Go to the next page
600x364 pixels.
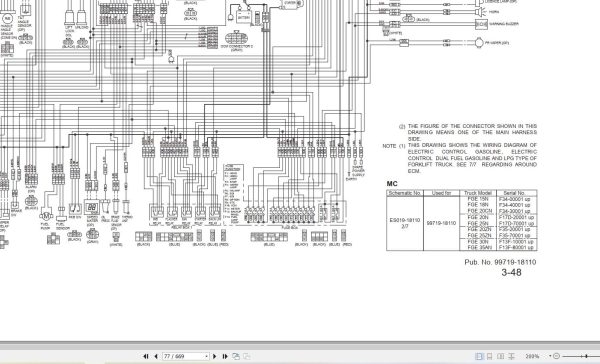[214, 356]
